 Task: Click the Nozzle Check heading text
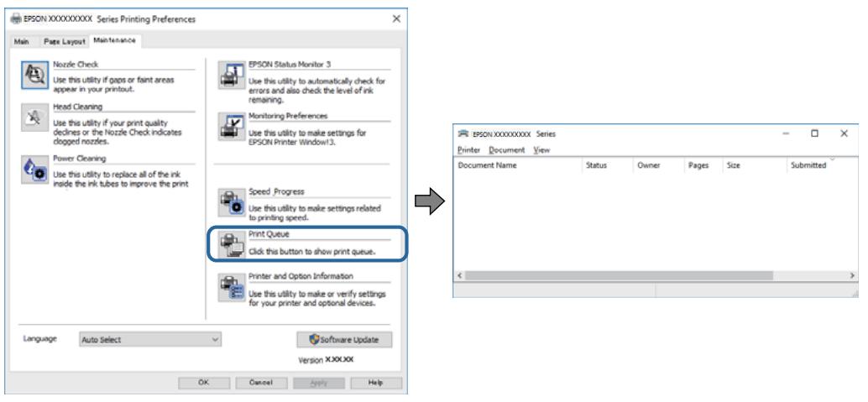click(76, 65)
